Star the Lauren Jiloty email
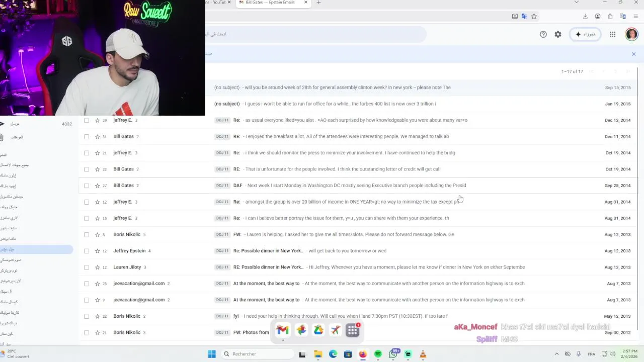Viewport: 644px width, 362px height. tap(97, 267)
